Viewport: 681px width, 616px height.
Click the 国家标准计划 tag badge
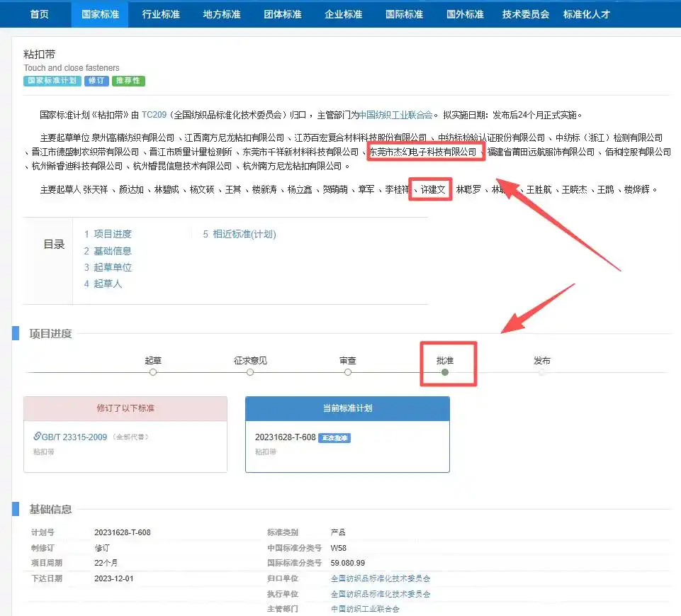[52, 81]
